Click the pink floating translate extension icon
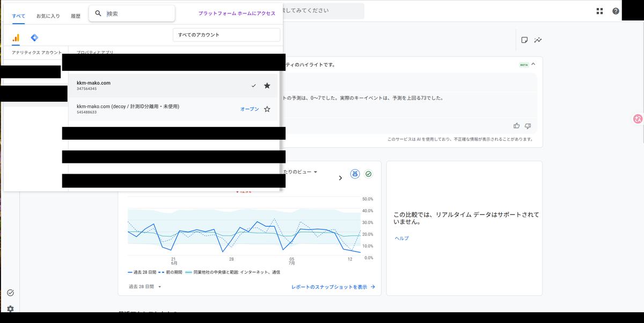The image size is (644, 323). [638, 119]
